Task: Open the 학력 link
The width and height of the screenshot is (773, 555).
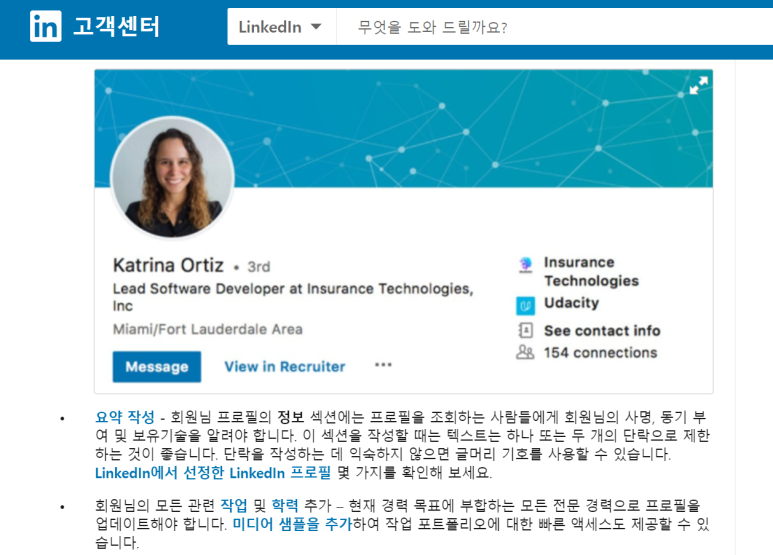Action: (x=285, y=505)
